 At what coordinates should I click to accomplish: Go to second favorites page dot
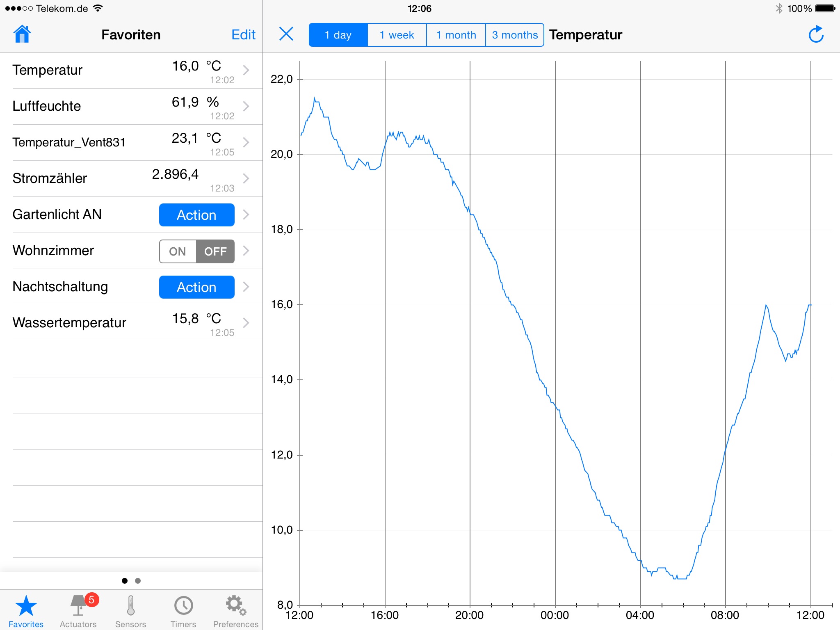138,581
